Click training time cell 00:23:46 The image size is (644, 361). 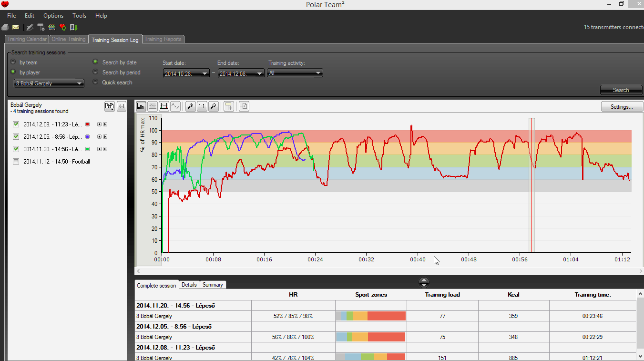coord(592,316)
